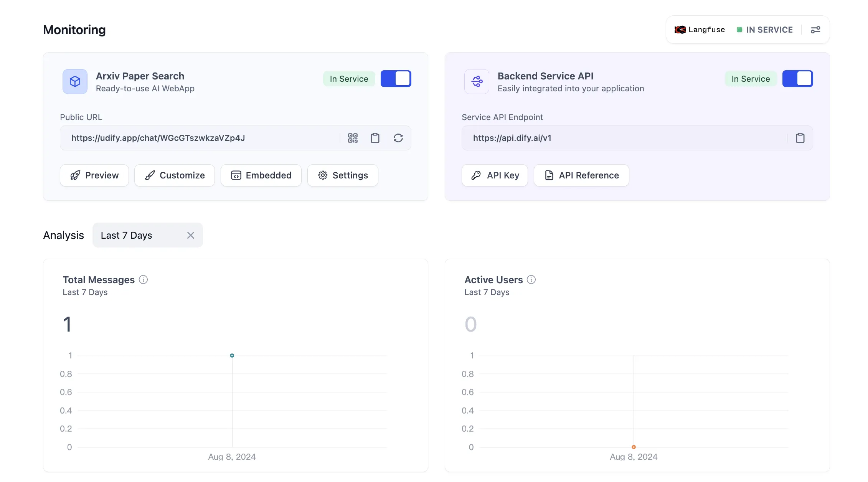Click the Arxiv Paper Search app icon

[75, 81]
